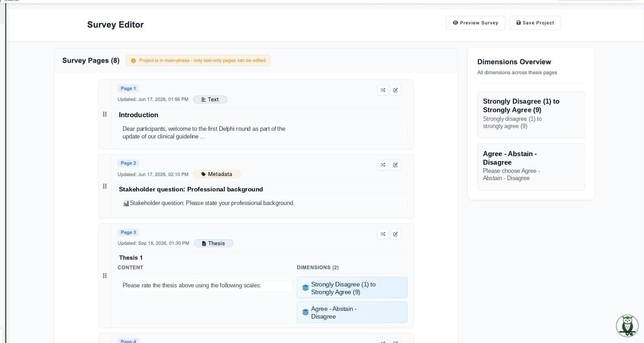
Task: Click the Text type badge on Page 1
Action: click(210, 100)
